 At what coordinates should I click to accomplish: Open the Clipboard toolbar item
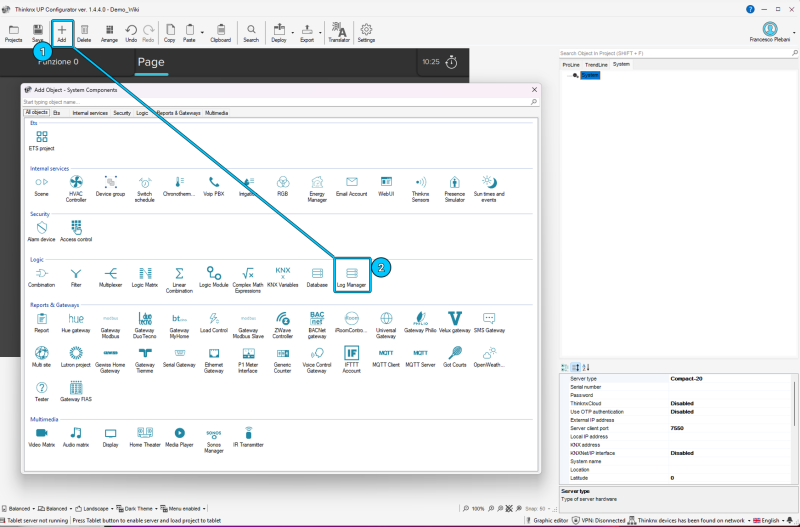tap(220, 34)
